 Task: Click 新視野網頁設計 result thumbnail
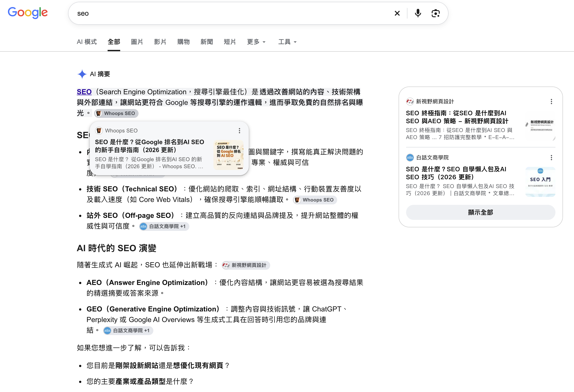tap(540, 126)
